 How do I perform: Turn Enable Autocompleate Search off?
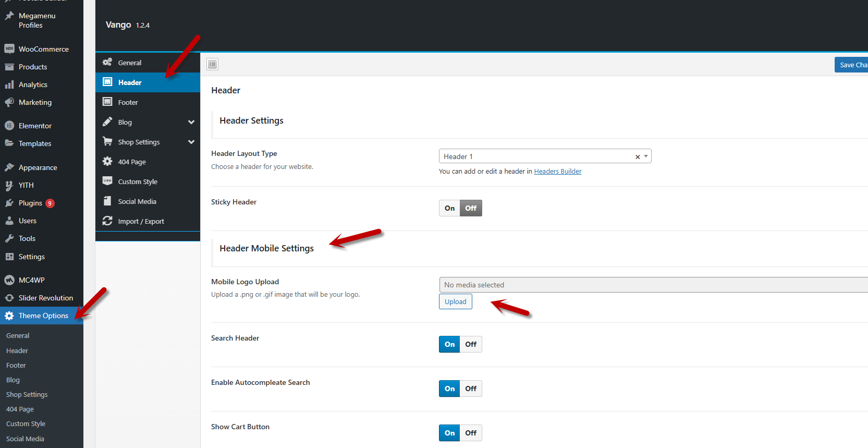click(471, 389)
